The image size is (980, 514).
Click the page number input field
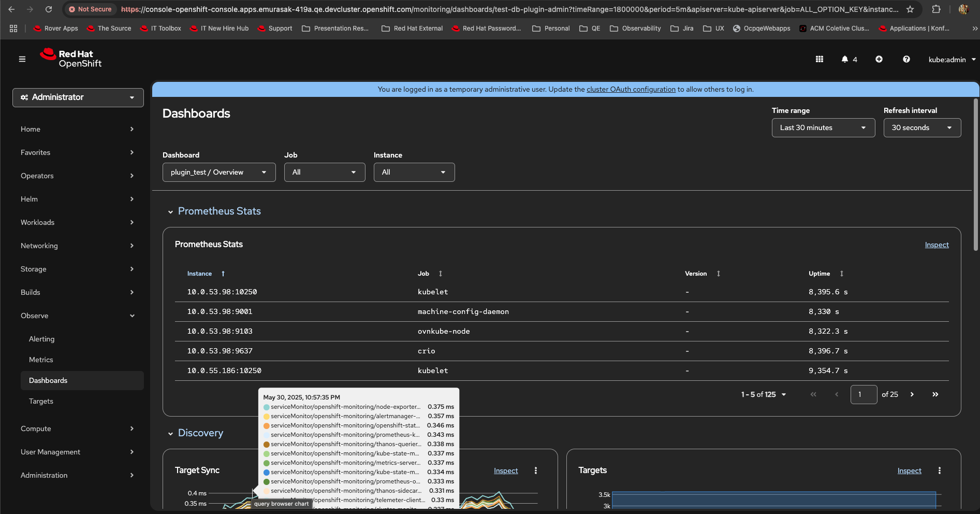click(864, 394)
